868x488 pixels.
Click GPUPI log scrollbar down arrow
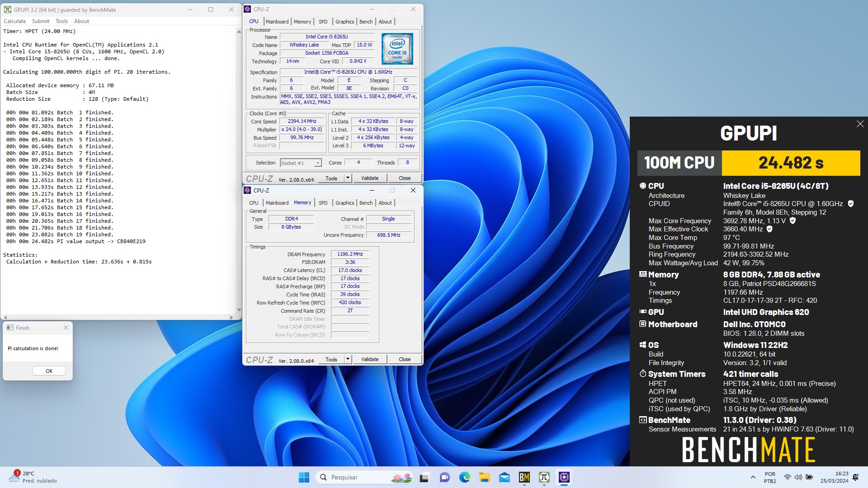pos(239,310)
